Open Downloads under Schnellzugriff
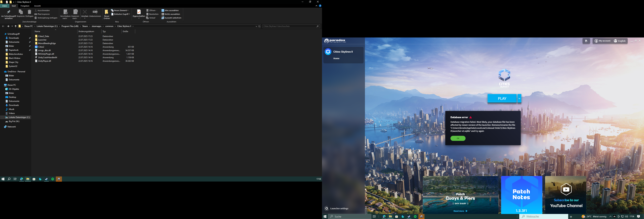The height and width of the screenshot is (219, 644). click(x=14, y=38)
